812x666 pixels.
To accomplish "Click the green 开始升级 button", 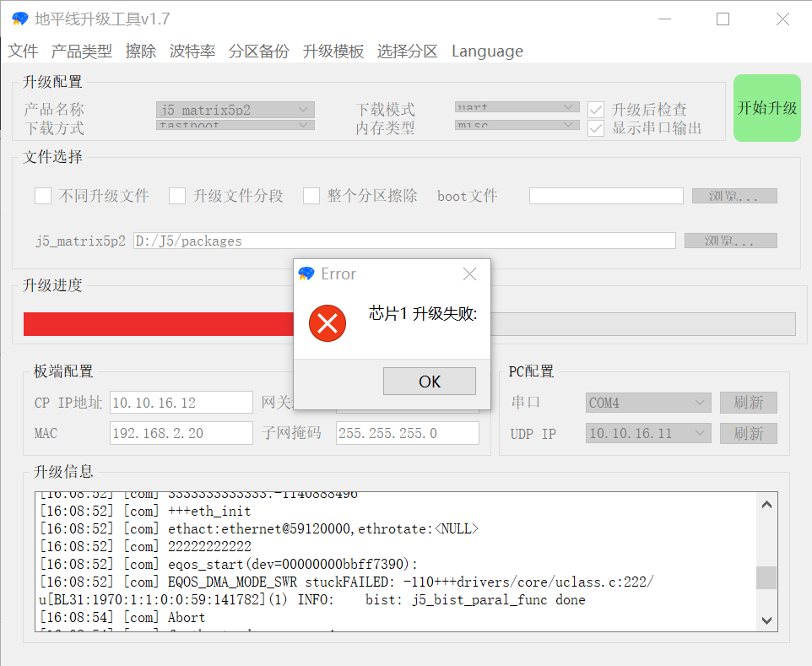I will tap(766, 108).
